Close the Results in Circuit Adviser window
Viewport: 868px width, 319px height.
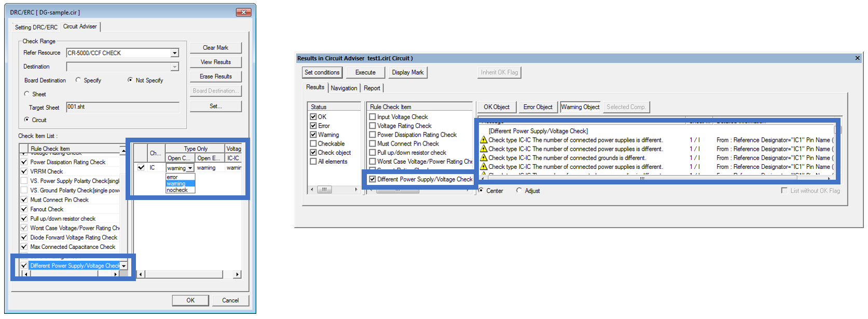click(x=858, y=58)
